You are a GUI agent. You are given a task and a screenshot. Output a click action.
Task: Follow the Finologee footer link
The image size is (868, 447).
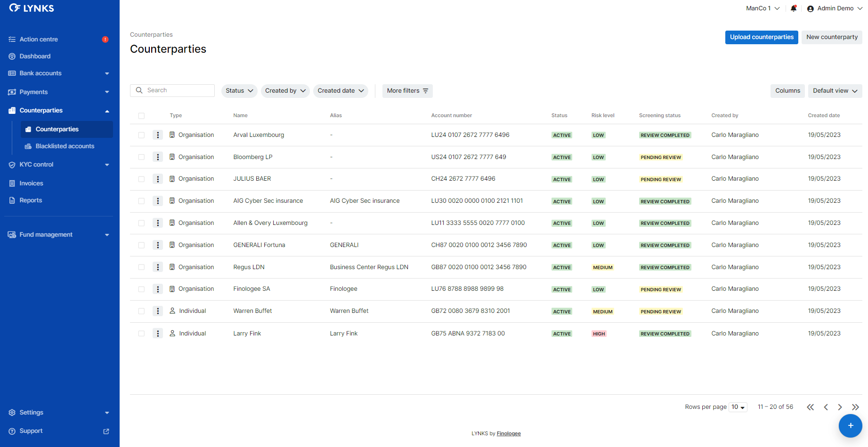click(509, 434)
